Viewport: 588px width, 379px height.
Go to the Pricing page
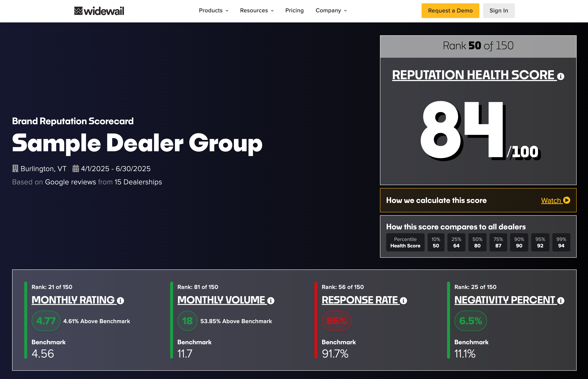(295, 11)
